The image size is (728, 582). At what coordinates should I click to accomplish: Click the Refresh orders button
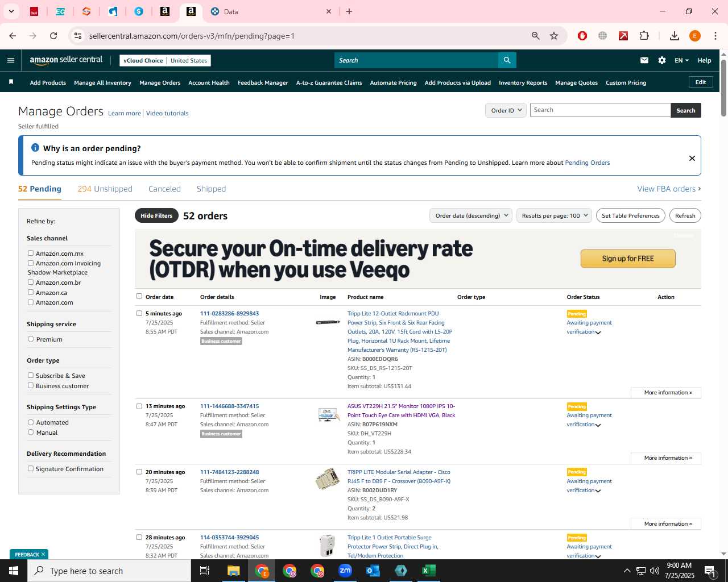pos(685,215)
